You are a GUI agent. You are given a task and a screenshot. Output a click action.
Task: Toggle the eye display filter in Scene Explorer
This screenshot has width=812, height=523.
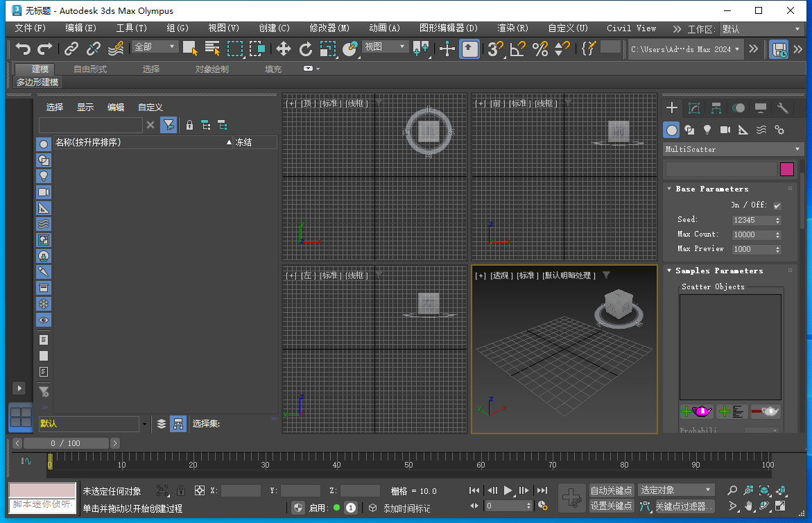pos(43,320)
